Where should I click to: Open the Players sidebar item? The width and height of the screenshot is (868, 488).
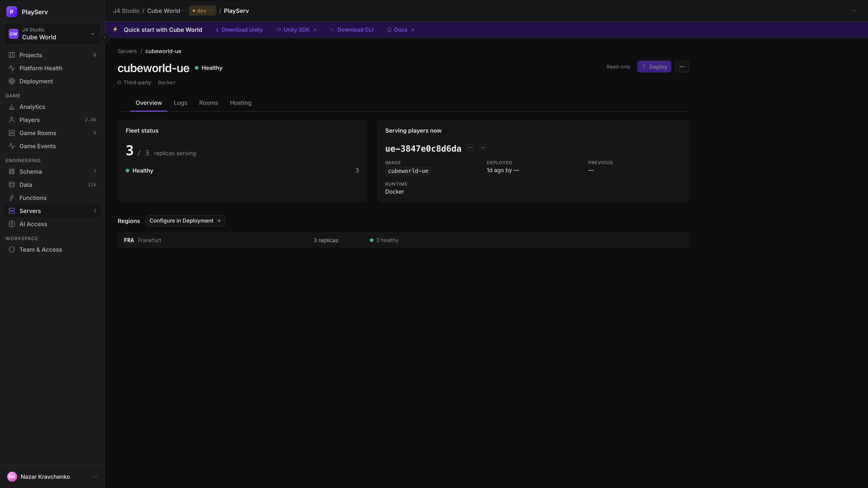[52, 120]
